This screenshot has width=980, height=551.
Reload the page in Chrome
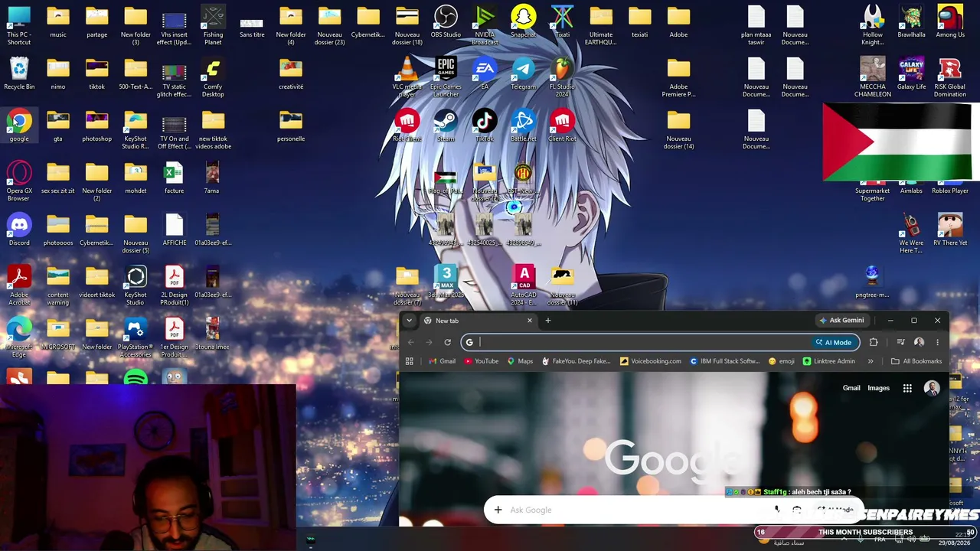pyautogui.click(x=448, y=342)
